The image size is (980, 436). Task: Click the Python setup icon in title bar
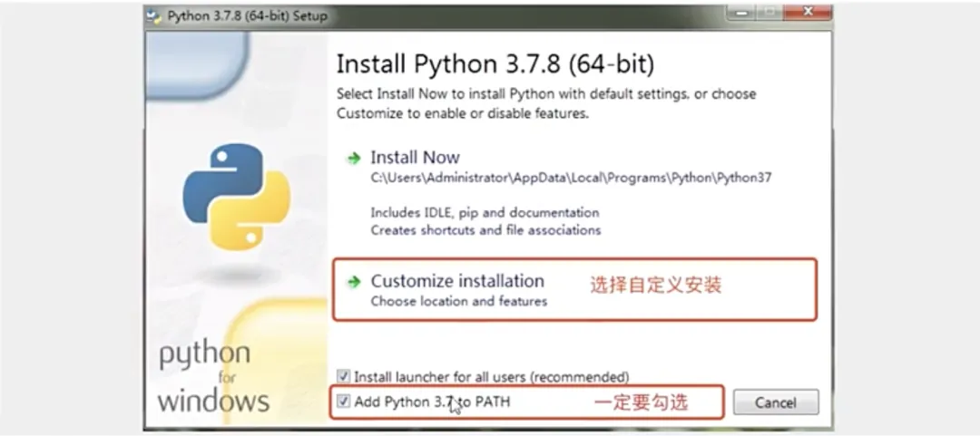(153, 16)
